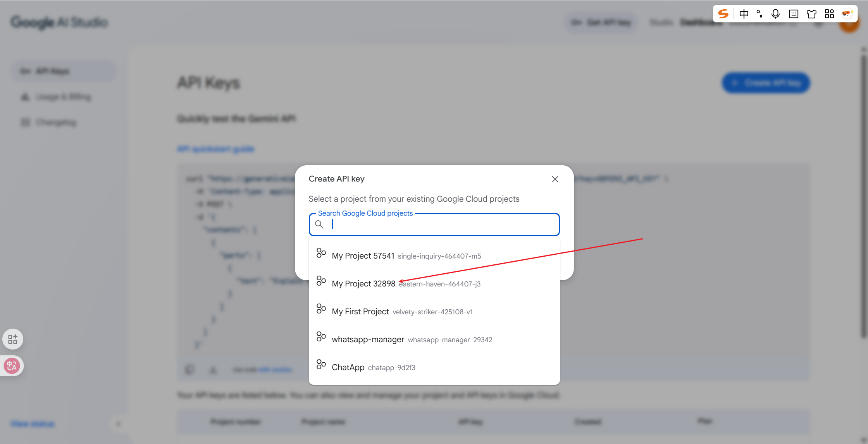Click the search magnifier icon

pyautogui.click(x=319, y=225)
